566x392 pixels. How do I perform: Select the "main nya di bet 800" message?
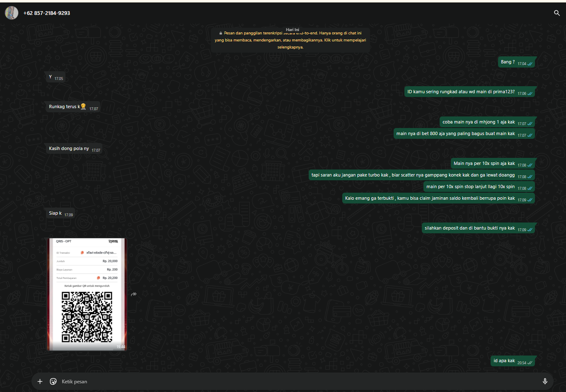[x=464, y=134]
